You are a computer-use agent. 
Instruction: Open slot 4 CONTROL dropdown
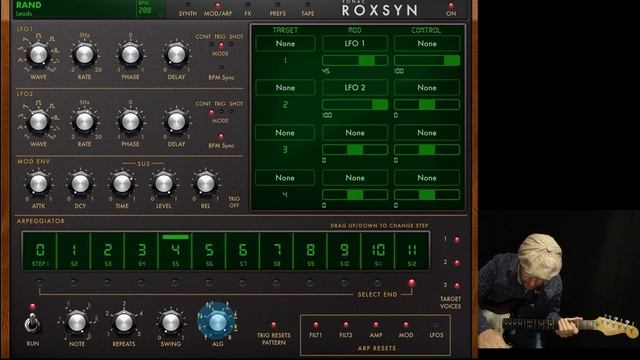pyautogui.click(x=427, y=178)
